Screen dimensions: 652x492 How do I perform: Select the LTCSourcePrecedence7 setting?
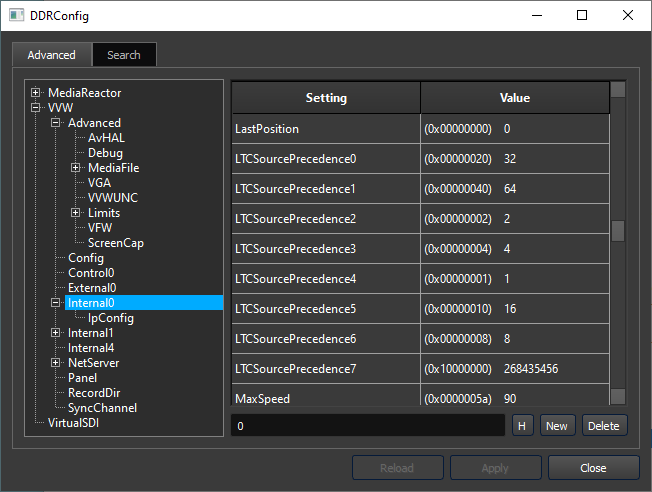(326, 368)
